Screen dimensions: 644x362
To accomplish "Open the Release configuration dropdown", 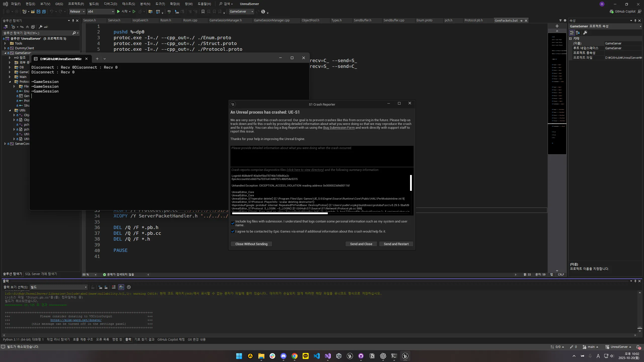I will [x=77, y=12].
